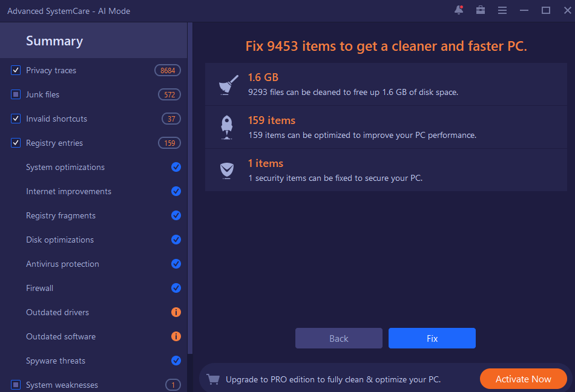Select Disk optimizations row
575x392 pixels.
[x=93, y=240]
